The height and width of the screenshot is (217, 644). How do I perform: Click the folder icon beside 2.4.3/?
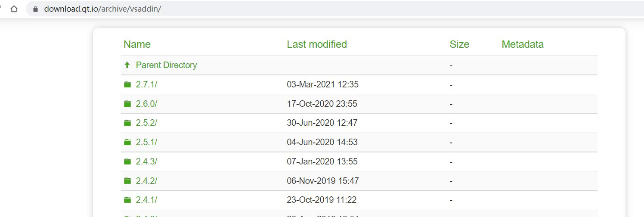click(127, 161)
